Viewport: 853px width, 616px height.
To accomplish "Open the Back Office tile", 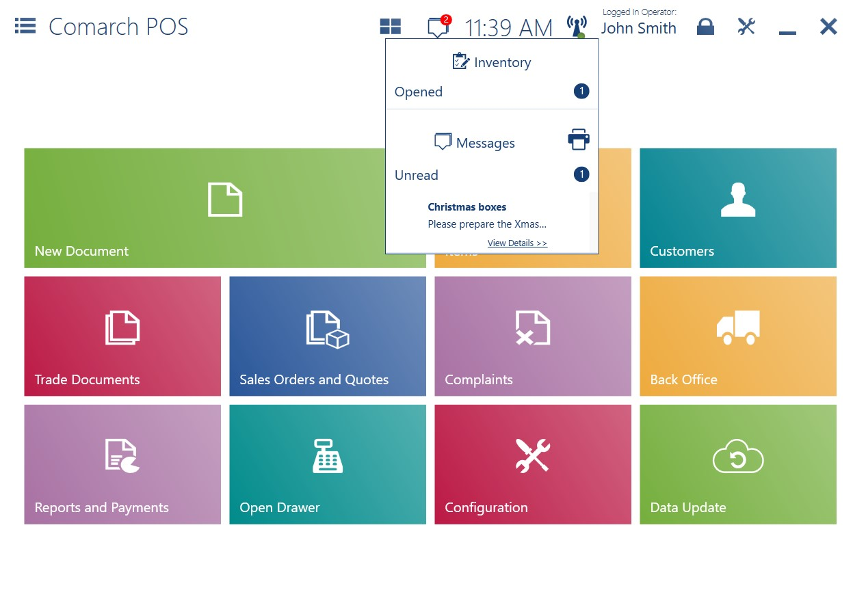I will (x=738, y=336).
